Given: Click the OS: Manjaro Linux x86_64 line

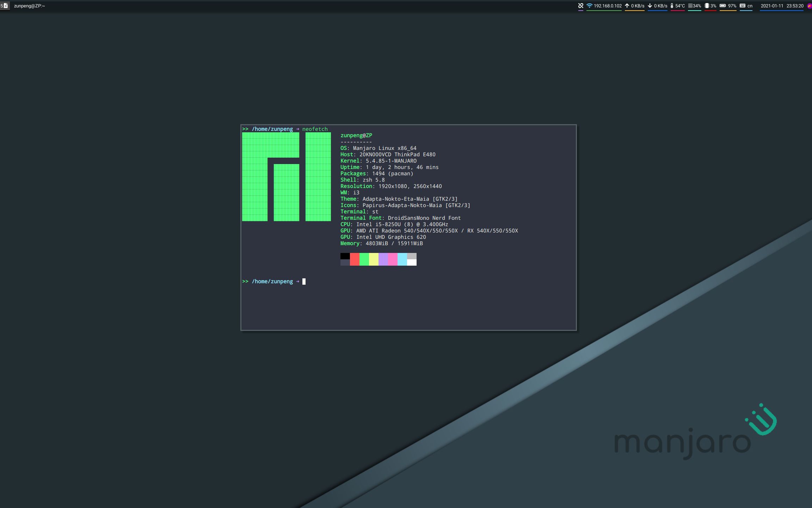Looking at the screenshot, I should point(378,148).
